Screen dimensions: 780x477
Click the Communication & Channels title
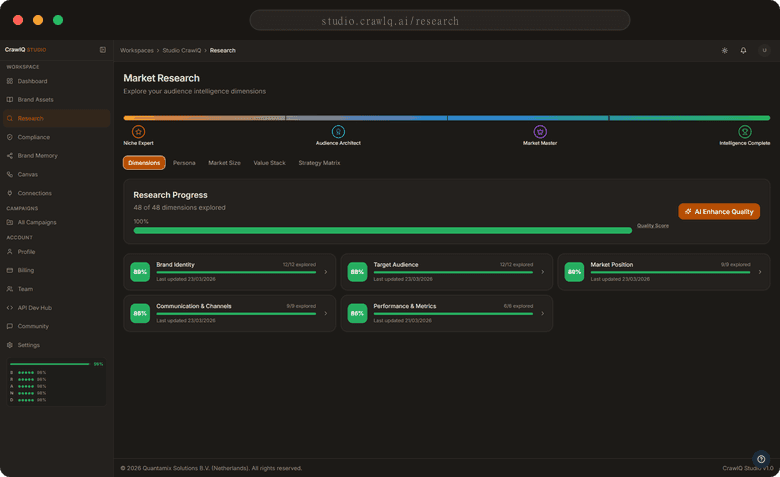194,306
